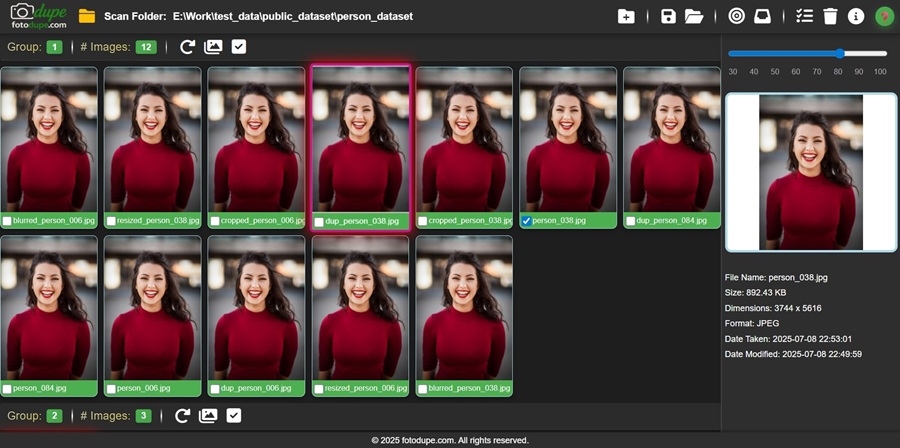The image size is (900, 448).
Task: Click the scan folder path text
Action: (x=293, y=16)
